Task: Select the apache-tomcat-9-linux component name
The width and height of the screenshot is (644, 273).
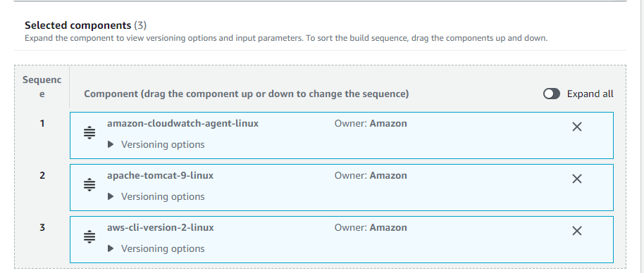Action: pyautogui.click(x=160, y=175)
